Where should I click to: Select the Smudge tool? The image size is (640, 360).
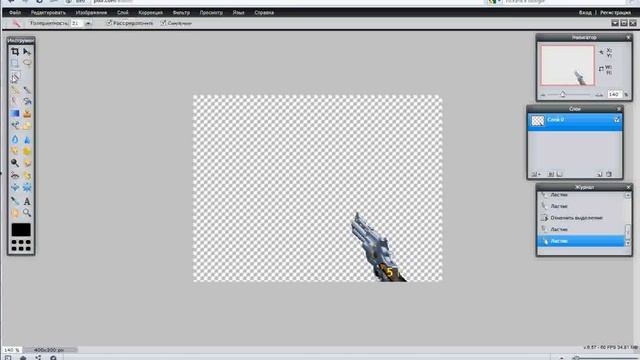point(15,151)
